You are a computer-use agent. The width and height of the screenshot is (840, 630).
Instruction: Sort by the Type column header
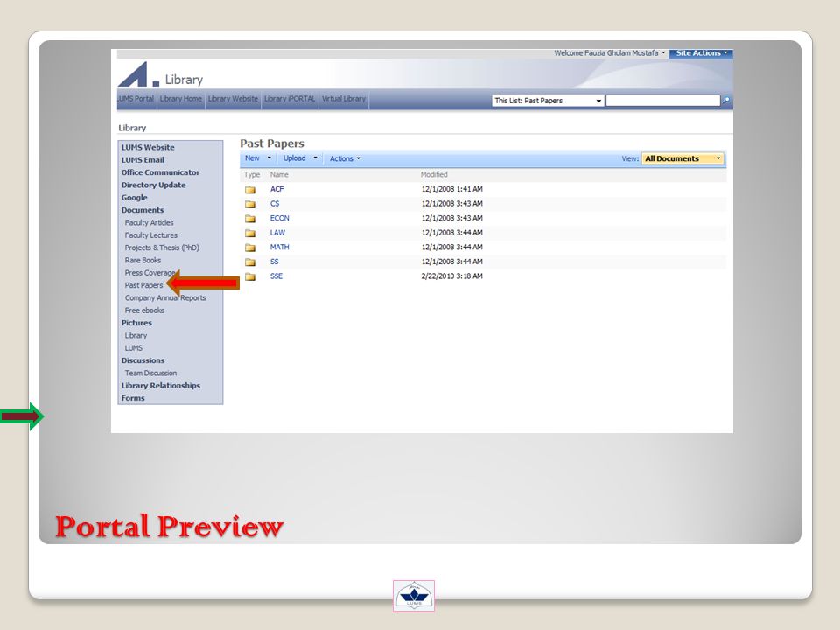[x=252, y=175]
